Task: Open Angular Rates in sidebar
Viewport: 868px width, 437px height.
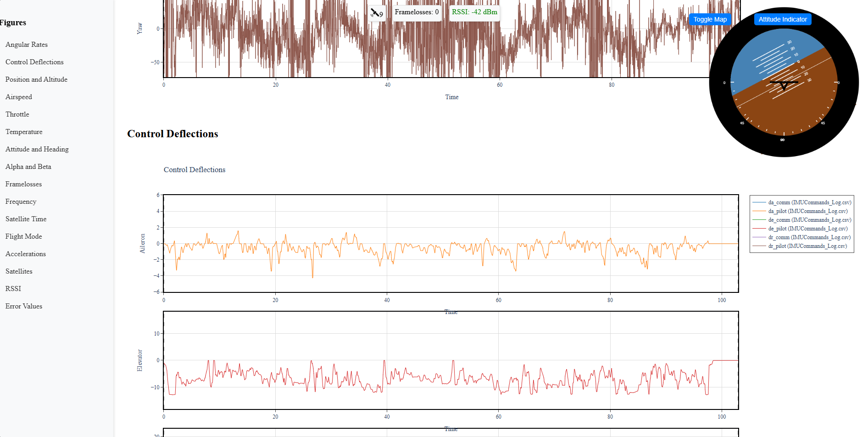Action: (x=27, y=45)
